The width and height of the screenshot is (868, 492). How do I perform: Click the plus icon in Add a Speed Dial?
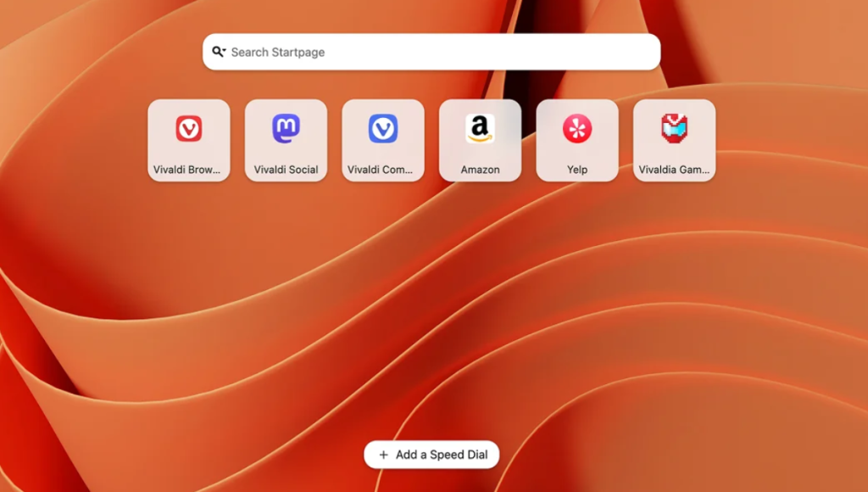pos(384,455)
